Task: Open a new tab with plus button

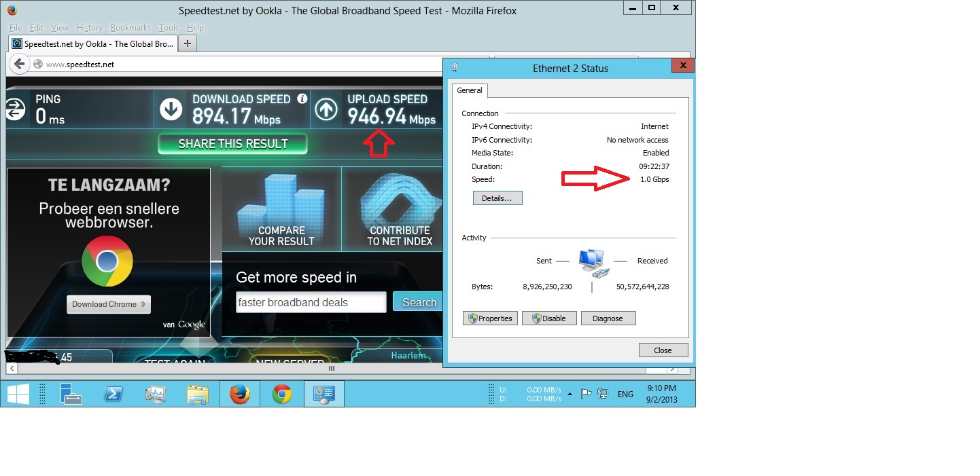Action: pyautogui.click(x=187, y=43)
